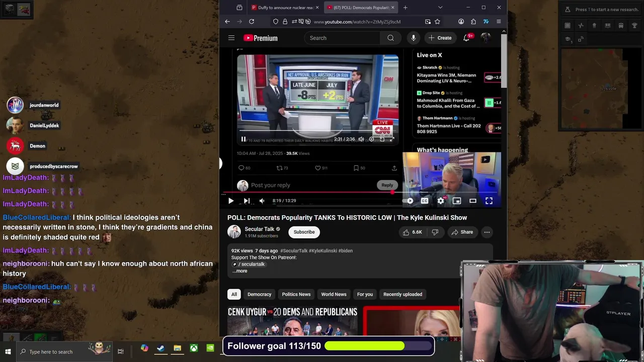
Task: Select the Recently uploaded filter chip
Action: click(x=403, y=294)
